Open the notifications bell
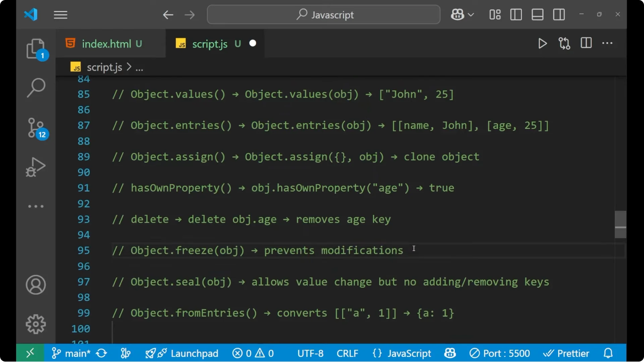This screenshot has height=362, width=644. [x=608, y=353]
